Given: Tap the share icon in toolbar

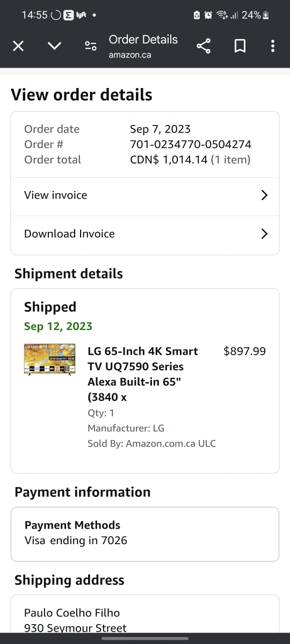Looking at the screenshot, I should point(204,46).
